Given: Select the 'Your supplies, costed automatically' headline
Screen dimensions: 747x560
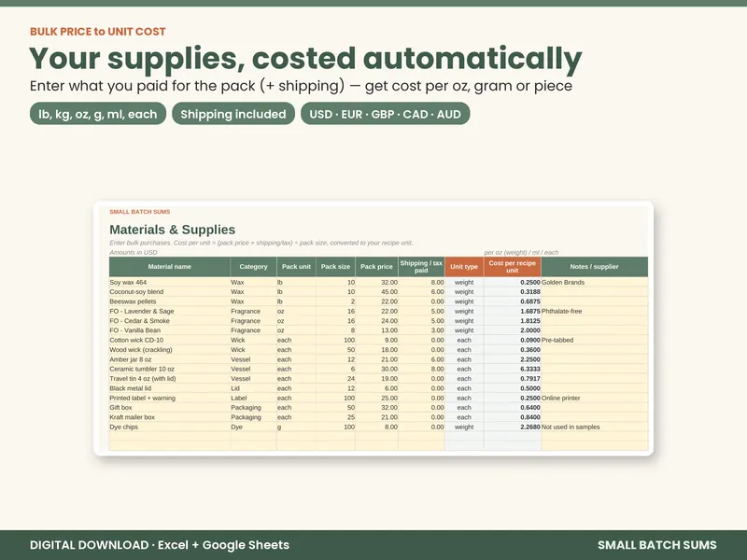Looking at the screenshot, I should 305,59.
